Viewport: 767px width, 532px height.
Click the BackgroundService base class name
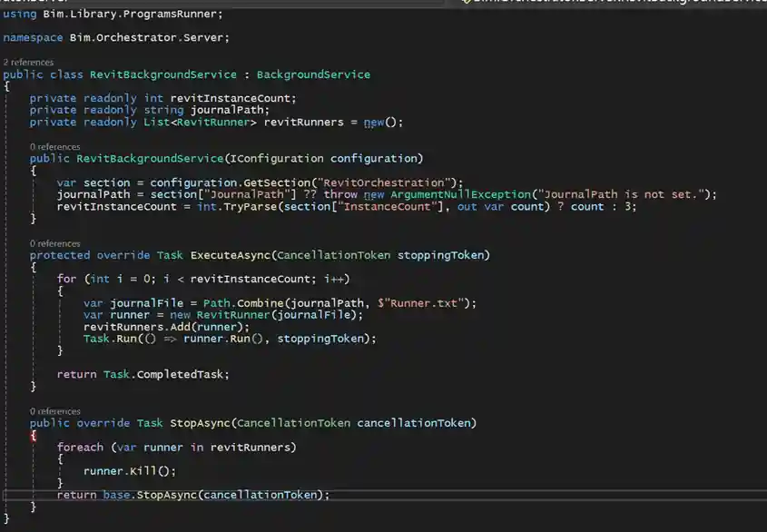click(317, 74)
